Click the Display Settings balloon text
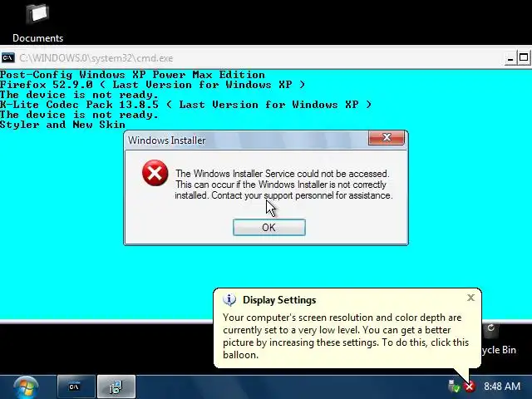 tap(346, 336)
